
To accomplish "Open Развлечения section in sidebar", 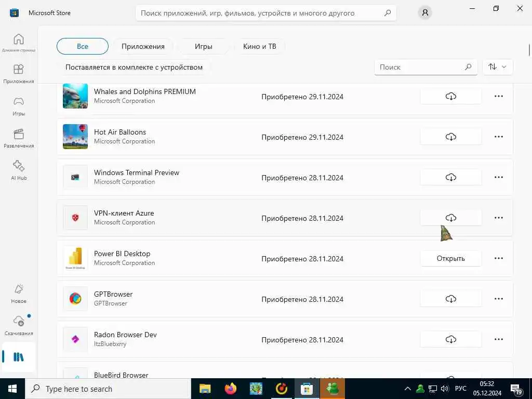I will pos(19,138).
